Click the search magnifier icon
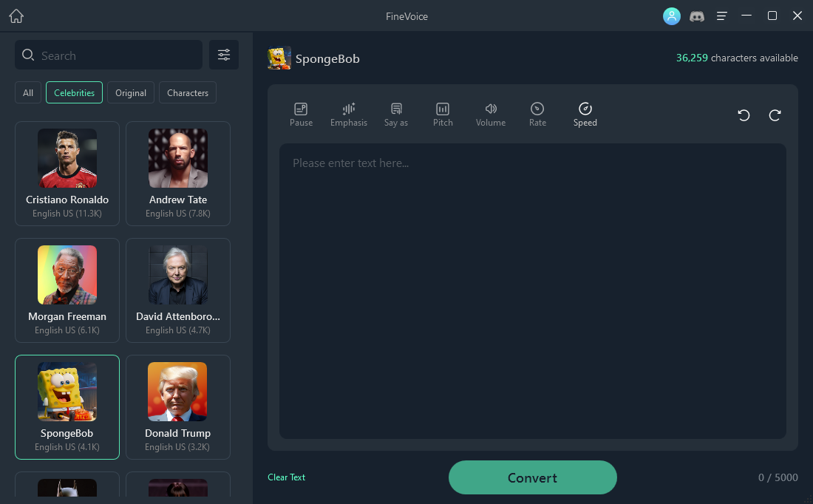The width and height of the screenshot is (813, 504). coord(28,55)
